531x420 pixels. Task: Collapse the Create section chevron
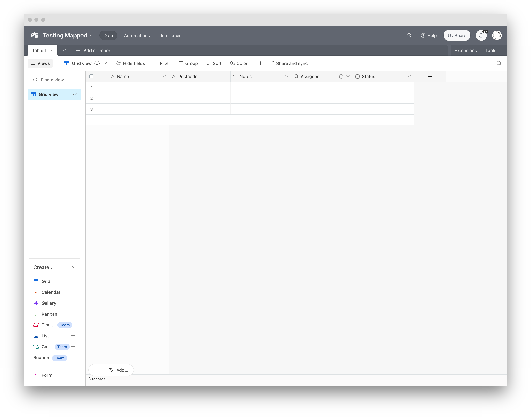tap(74, 267)
